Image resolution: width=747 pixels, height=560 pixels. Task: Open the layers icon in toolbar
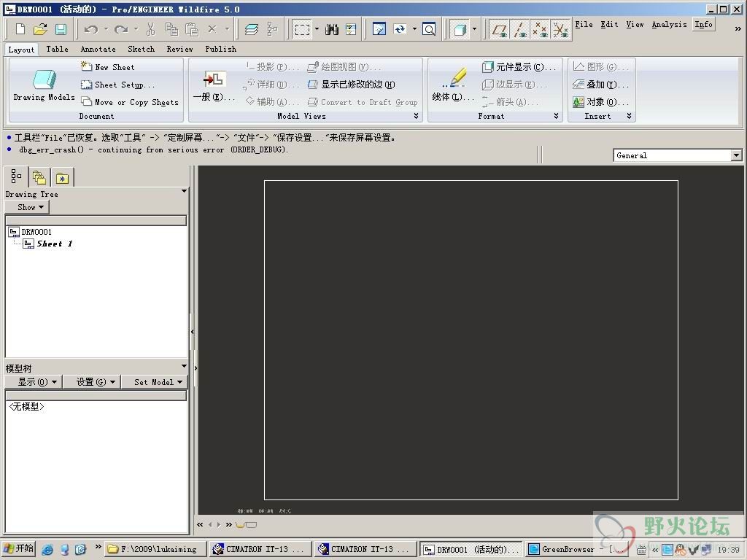point(252,29)
